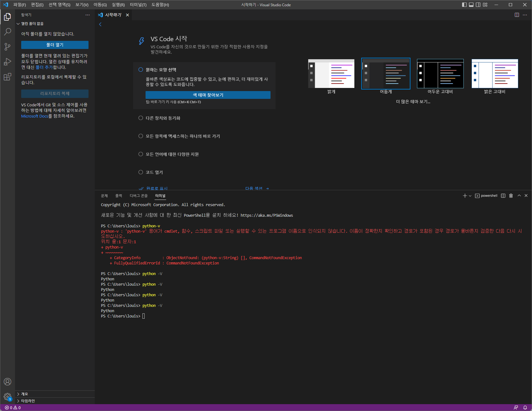The image size is (532, 411).
Task: Open the Explorer view in activity bar
Action: [7, 17]
